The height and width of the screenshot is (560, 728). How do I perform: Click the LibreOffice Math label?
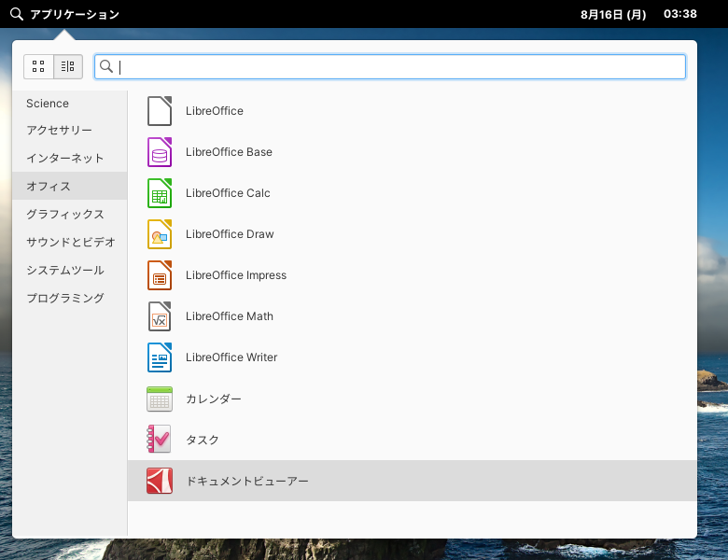coord(230,316)
